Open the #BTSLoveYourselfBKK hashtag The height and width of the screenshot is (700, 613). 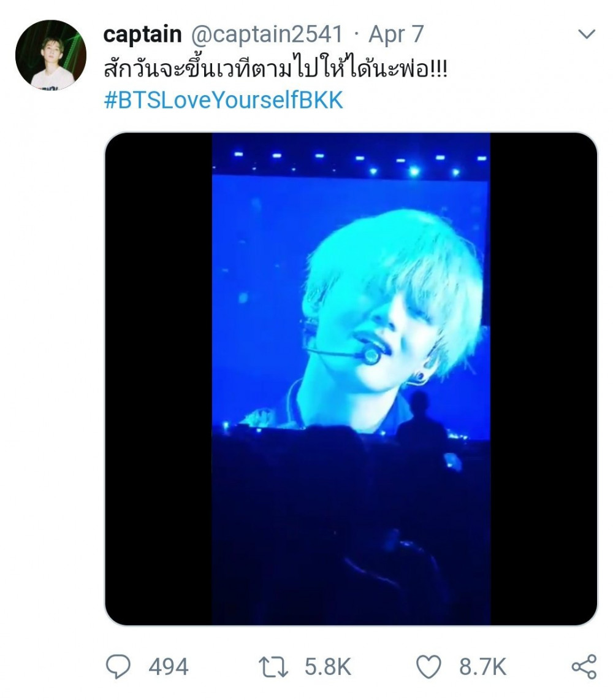(x=224, y=100)
